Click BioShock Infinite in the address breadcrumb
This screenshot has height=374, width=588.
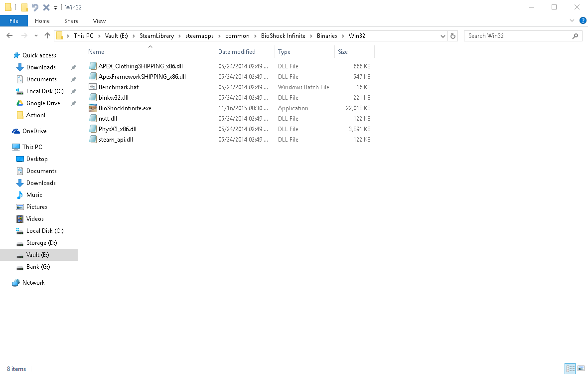(x=283, y=35)
